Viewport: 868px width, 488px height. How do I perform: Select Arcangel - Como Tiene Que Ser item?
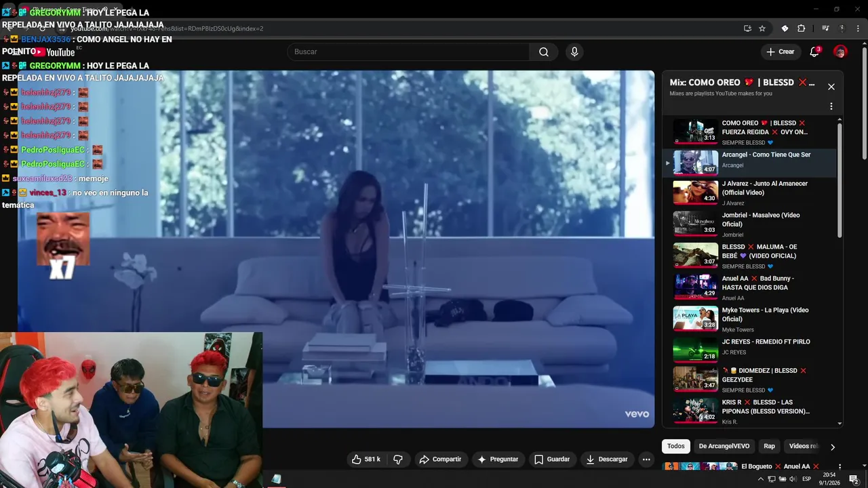pyautogui.click(x=751, y=163)
